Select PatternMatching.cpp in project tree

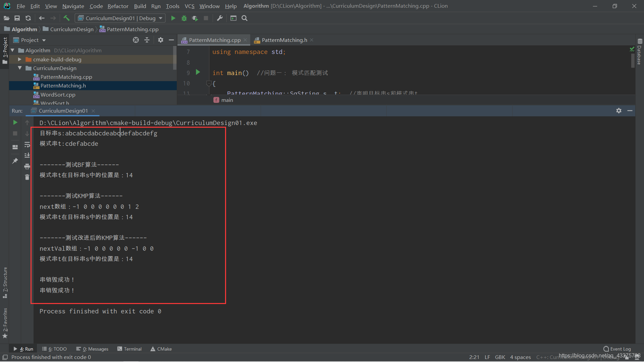pyautogui.click(x=66, y=77)
